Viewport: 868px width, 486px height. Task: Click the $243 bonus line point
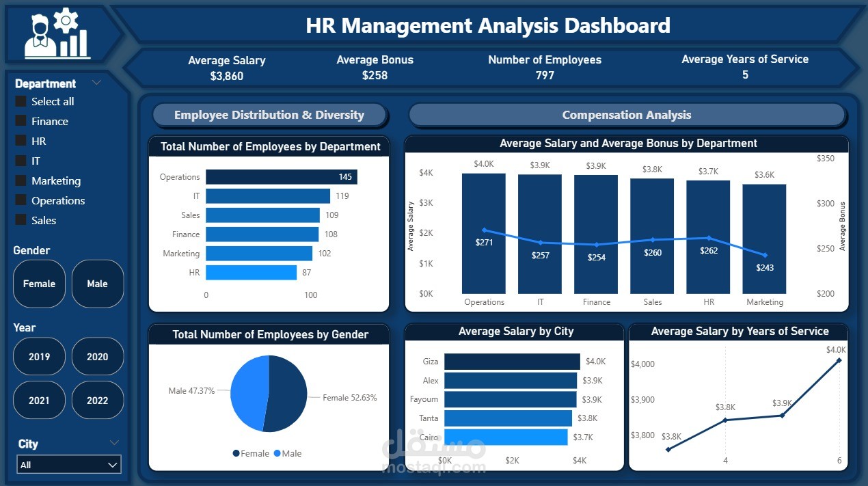tap(764, 255)
